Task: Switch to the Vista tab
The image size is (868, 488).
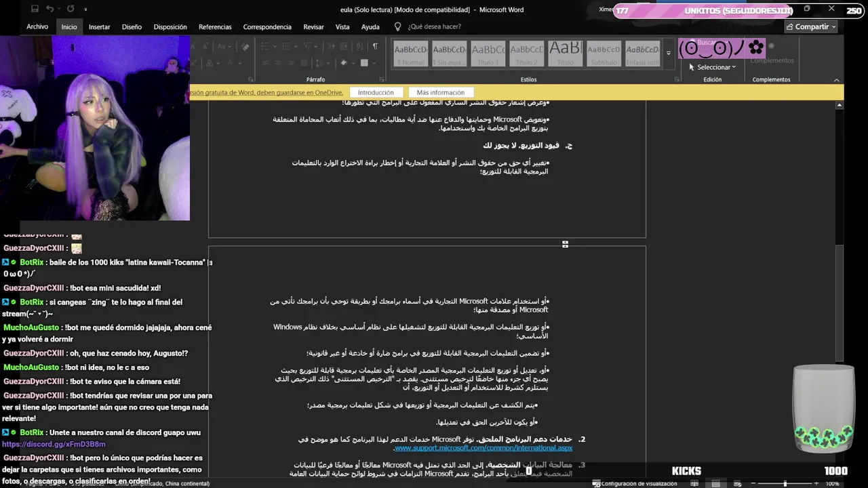Action: point(342,26)
